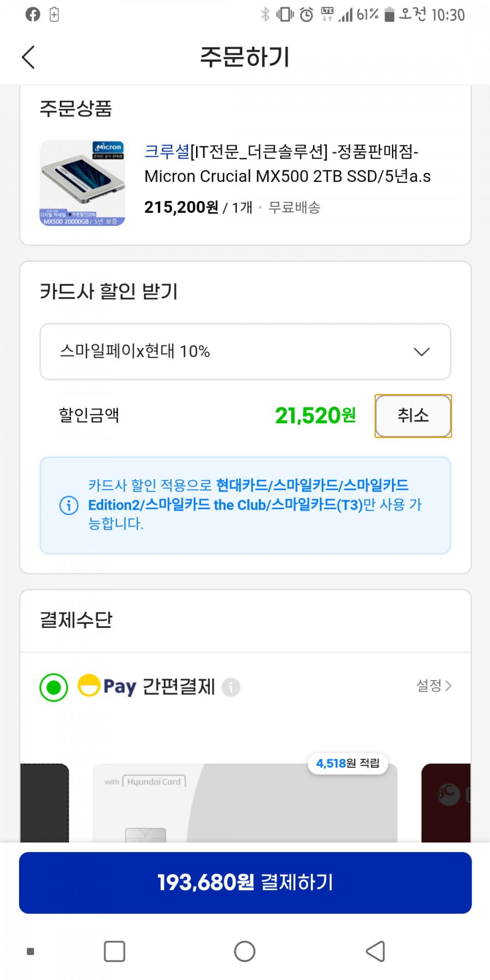Screen dimensions: 490x980
Task: Select 스마일페이x현대 10% combo box
Action: (245, 352)
